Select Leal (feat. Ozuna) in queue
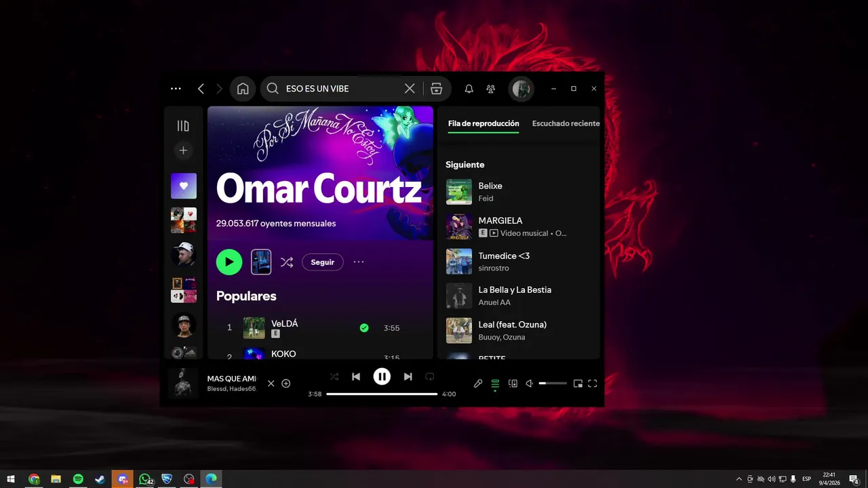Image resolution: width=868 pixels, height=488 pixels. coord(519,331)
